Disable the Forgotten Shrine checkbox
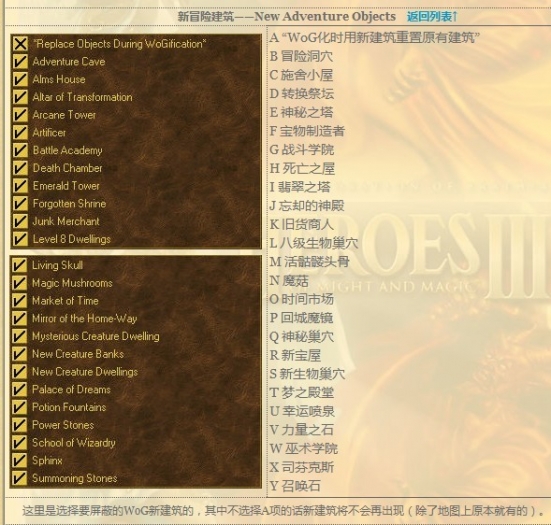 [x=20, y=203]
